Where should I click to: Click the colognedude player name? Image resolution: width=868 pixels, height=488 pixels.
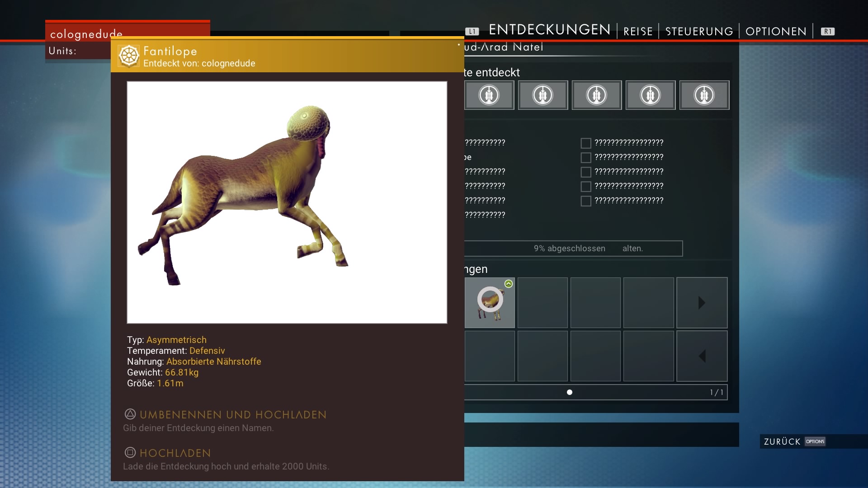tap(86, 34)
